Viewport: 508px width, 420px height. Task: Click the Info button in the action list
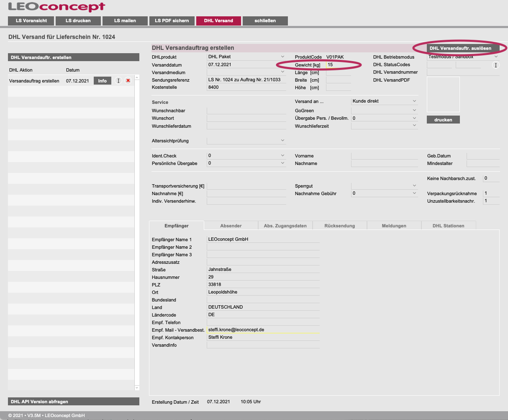103,81
